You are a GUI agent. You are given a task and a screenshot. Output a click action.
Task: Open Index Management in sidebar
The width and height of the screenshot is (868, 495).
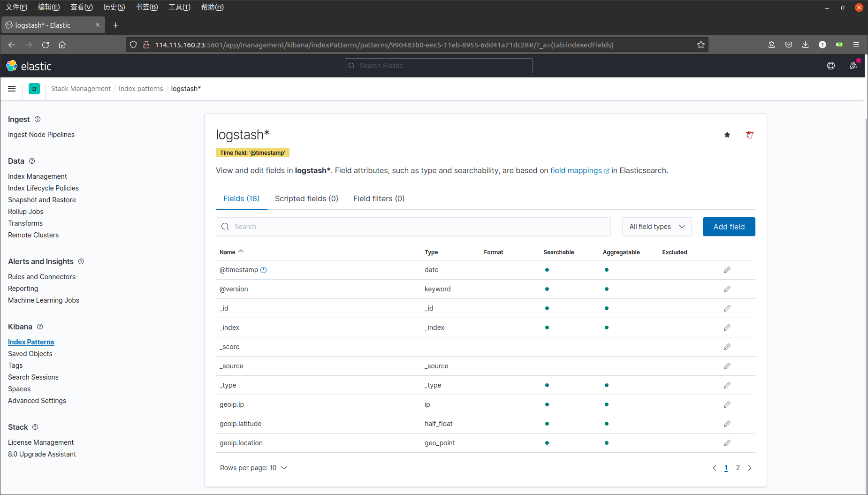(x=38, y=176)
